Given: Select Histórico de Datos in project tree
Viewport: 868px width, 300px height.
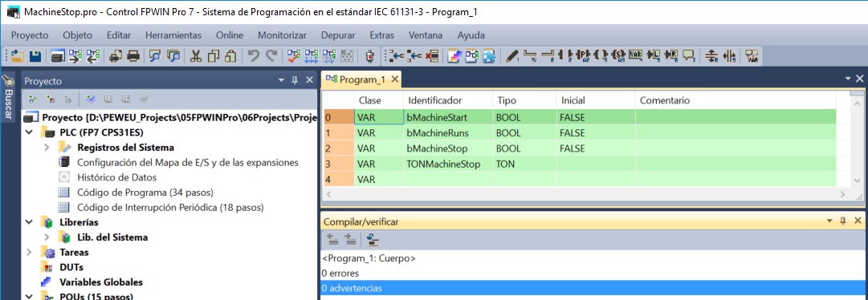Looking at the screenshot, I should tap(116, 178).
